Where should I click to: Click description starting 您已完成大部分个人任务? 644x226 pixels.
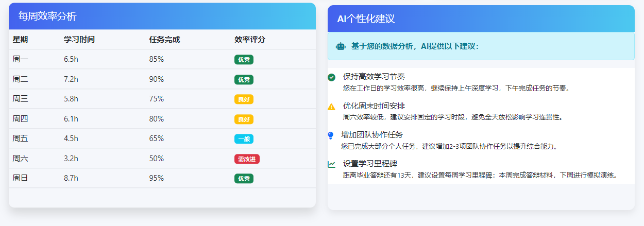click(451, 146)
